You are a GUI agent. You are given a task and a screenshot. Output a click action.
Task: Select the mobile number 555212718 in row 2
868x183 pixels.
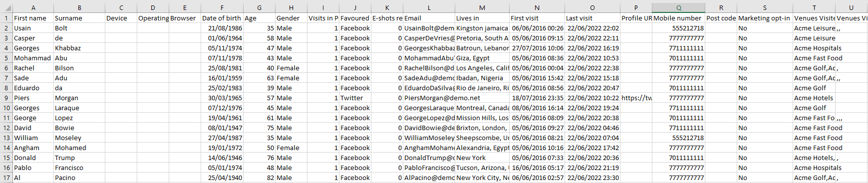[x=678, y=28]
